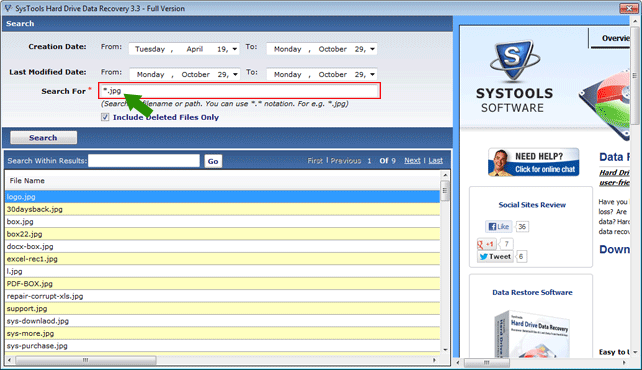Click the Facebook like count 36
This screenshot has width=642, height=370.
tap(522, 226)
